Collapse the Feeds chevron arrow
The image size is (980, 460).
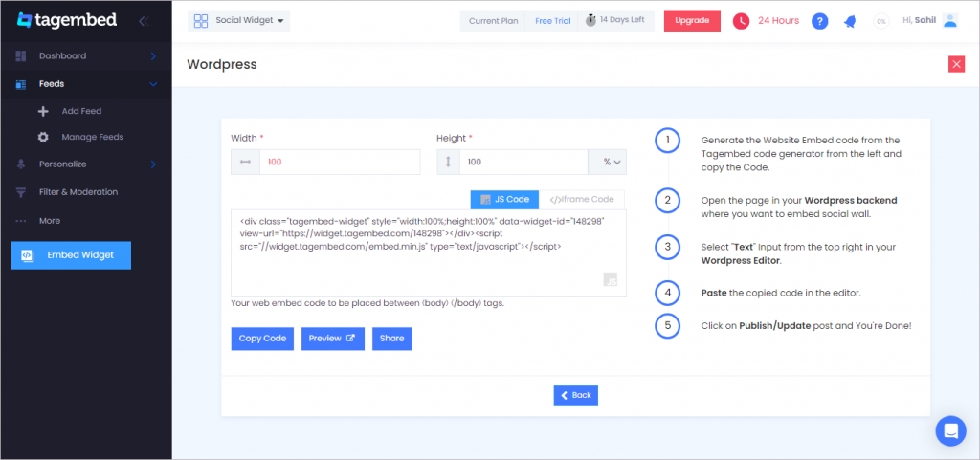[x=154, y=84]
